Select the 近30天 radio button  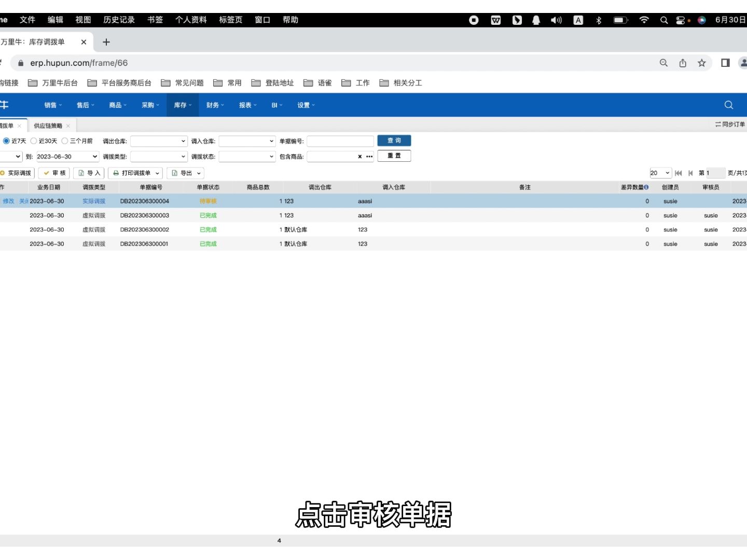click(34, 140)
